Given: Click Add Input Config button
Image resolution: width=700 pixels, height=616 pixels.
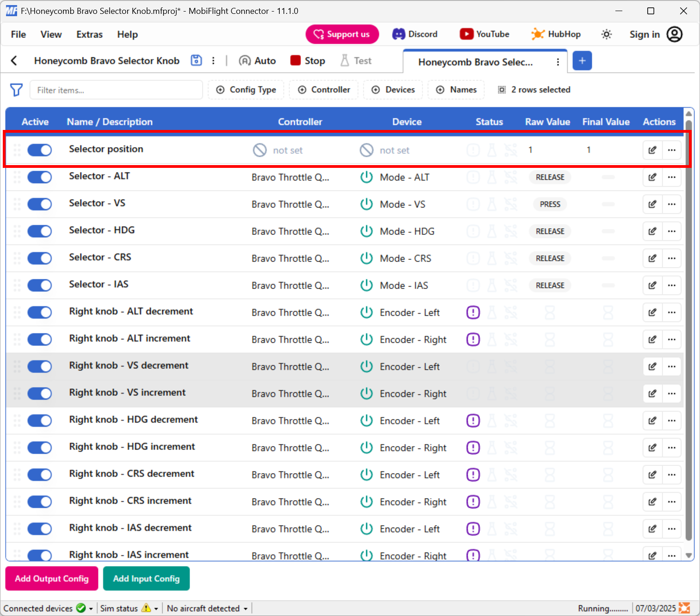Looking at the screenshot, I should 146,579.
